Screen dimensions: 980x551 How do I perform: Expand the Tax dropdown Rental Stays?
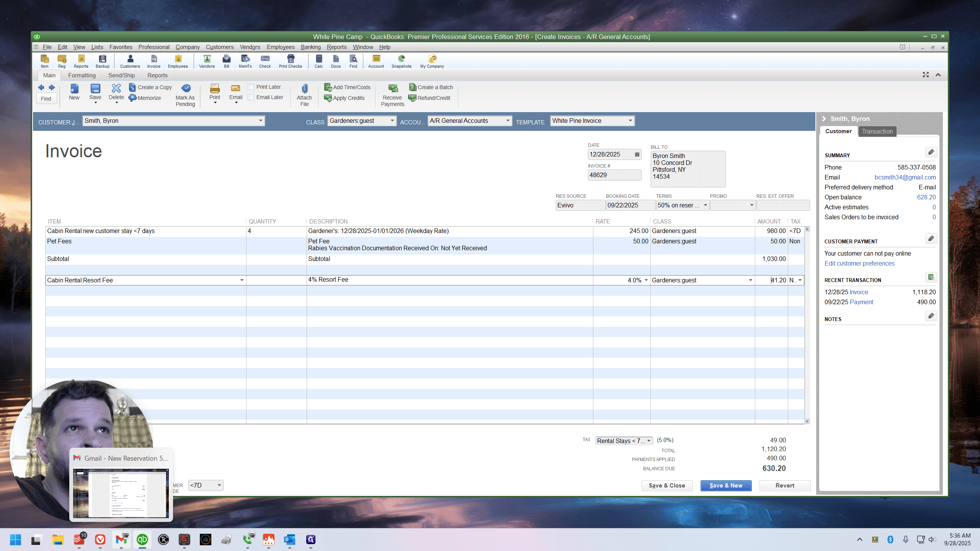(x=649, y=441)
